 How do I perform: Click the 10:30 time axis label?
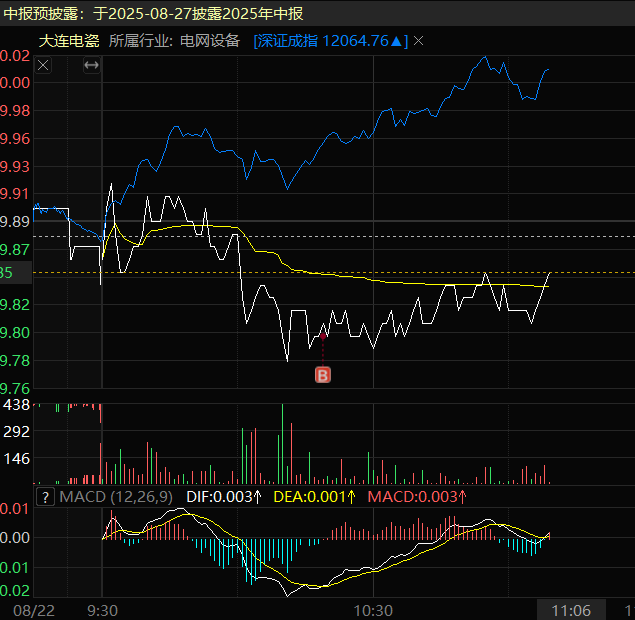(373, 611)
